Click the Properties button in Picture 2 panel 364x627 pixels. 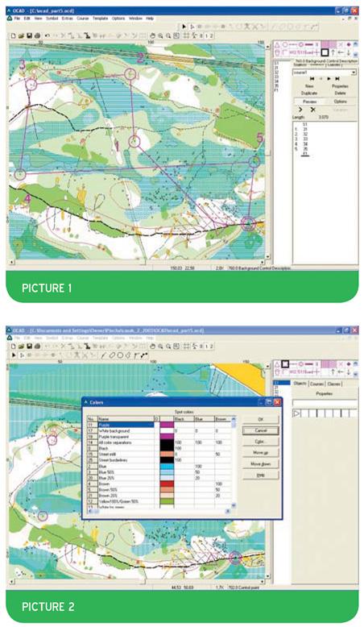[324, 394]
